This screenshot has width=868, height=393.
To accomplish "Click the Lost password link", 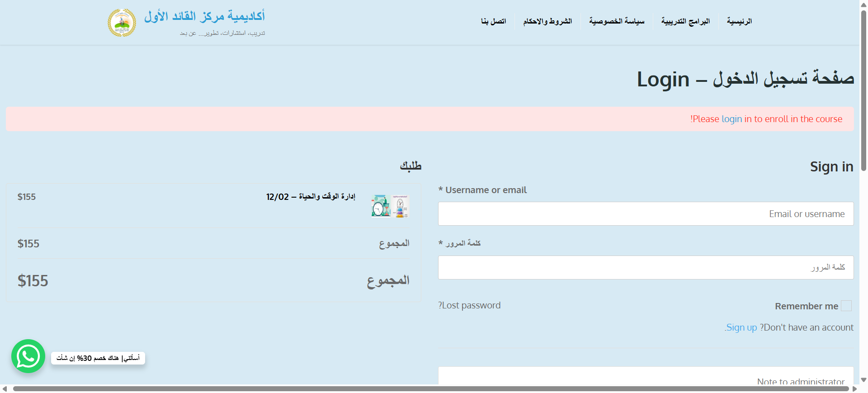I will 469,305.
